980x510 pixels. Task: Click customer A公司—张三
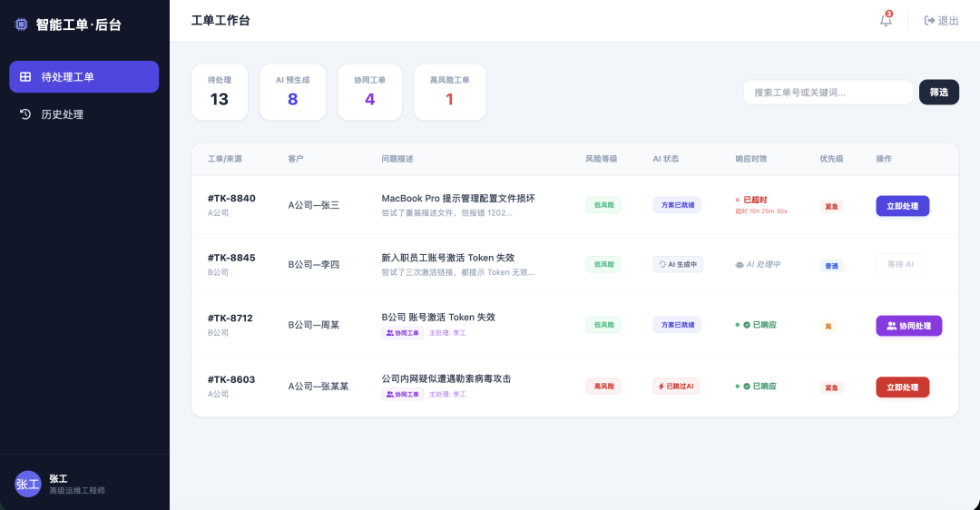[314, 205]
